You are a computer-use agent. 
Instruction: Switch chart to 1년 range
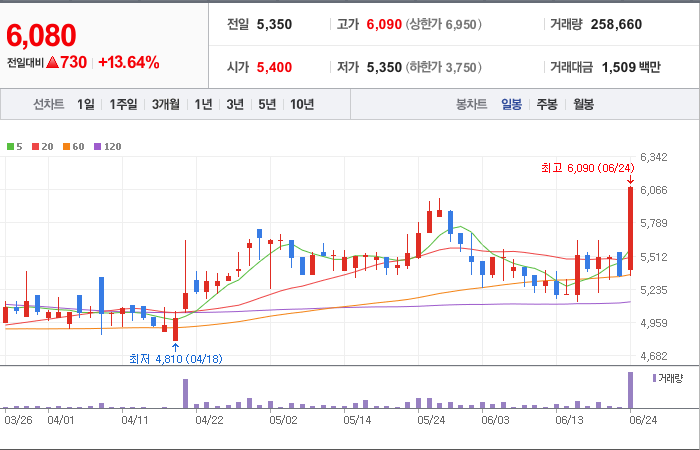point(203,104)
